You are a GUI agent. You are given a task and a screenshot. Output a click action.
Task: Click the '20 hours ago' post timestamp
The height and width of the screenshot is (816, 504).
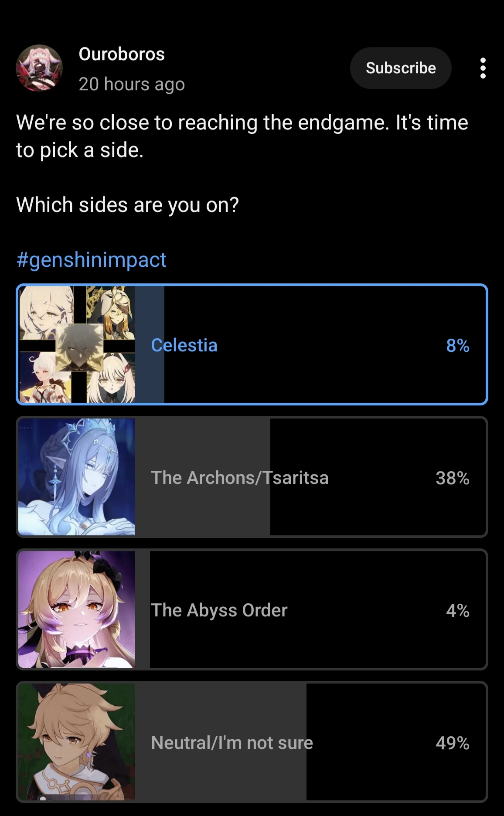point(132,84)
